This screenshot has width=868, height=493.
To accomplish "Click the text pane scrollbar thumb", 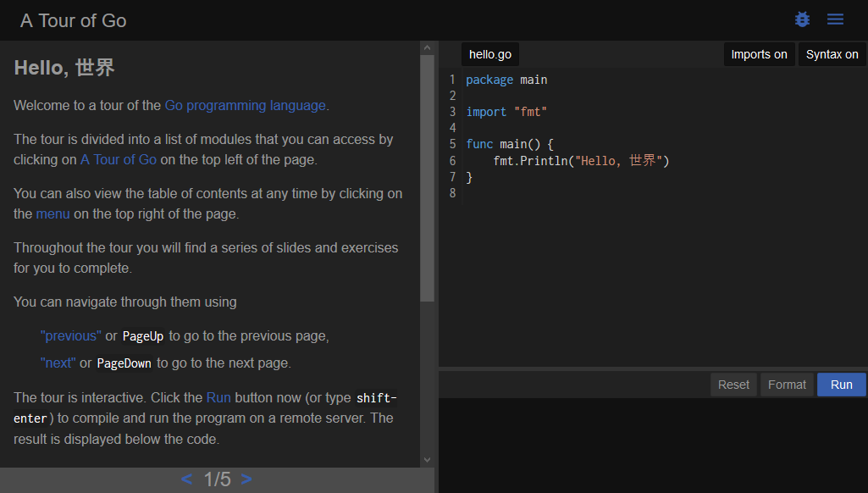I will pyautogui.click(x=427, y=178).
